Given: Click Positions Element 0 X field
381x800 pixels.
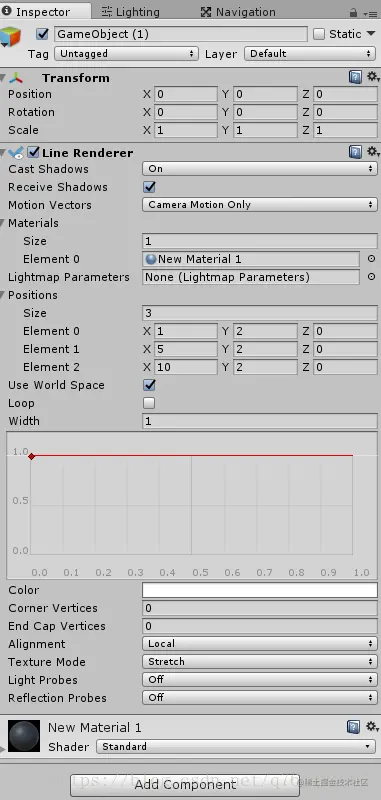Looking at the screenshot, I should [x=186, y=331].
